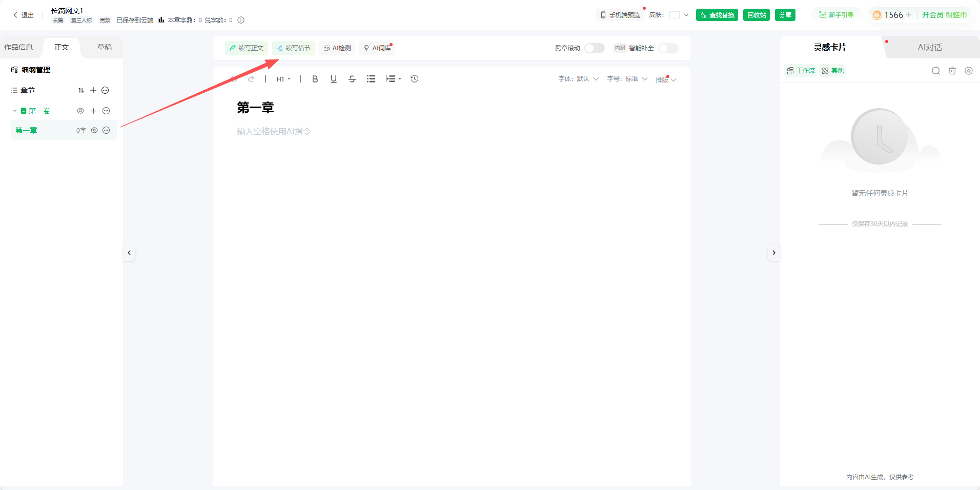The width and height of the screenshot is (980, 490).
Task: Open version history clock icon
Action: click(x=415, y=79)
